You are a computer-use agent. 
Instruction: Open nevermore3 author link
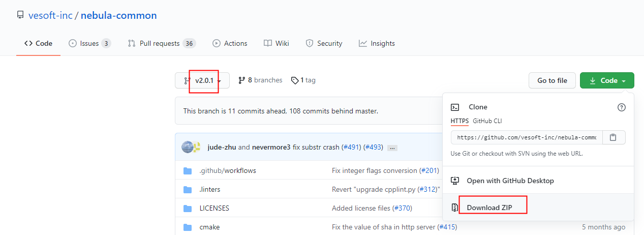[271, 147]
